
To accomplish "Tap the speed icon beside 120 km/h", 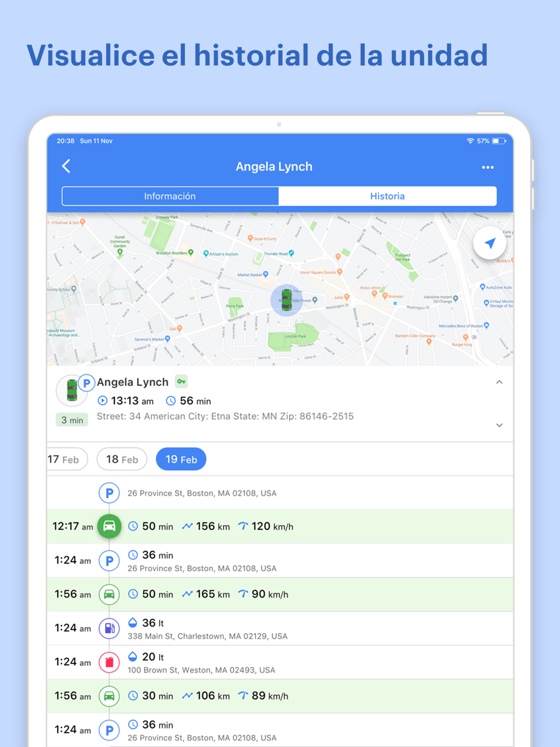I will pos(243,526).
